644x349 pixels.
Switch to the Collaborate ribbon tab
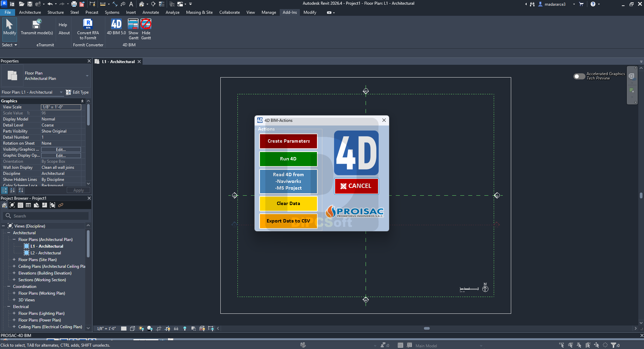pos(229,12)
